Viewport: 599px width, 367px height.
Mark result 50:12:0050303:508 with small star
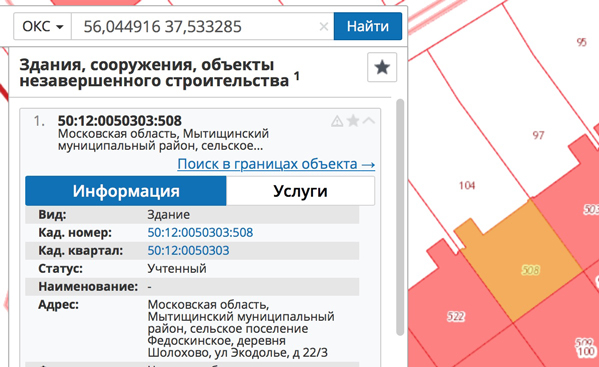coord(353,121)
